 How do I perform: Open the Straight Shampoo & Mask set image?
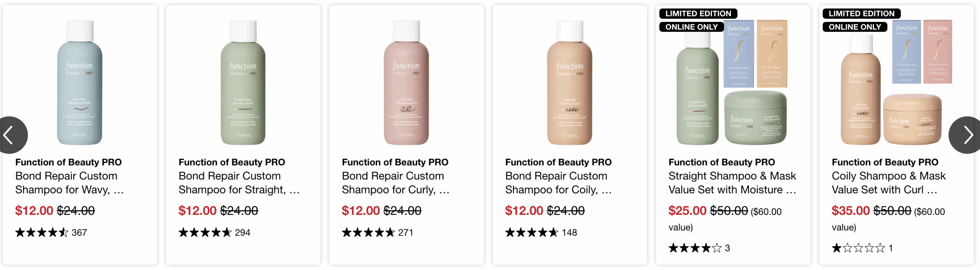click(x=732, y=82)
